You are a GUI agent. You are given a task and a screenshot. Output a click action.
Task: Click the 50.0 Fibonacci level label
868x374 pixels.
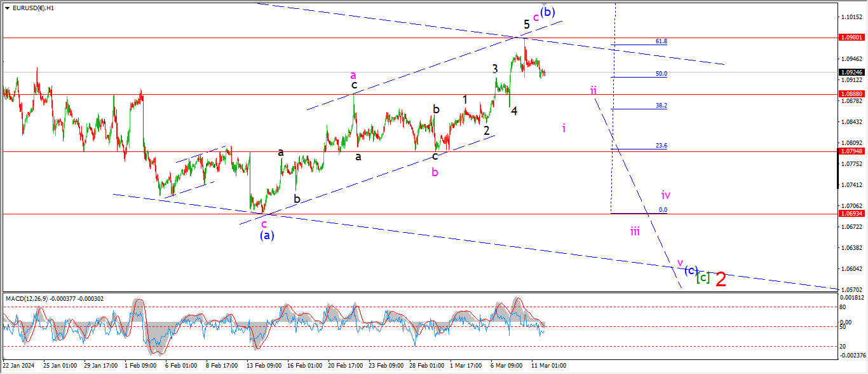pos(661,74)
